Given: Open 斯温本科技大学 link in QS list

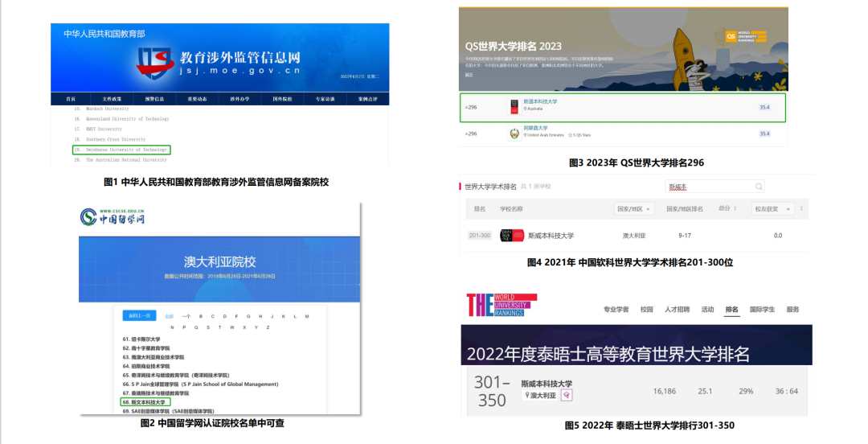Looking at the screenshot, I should (540, 102).
